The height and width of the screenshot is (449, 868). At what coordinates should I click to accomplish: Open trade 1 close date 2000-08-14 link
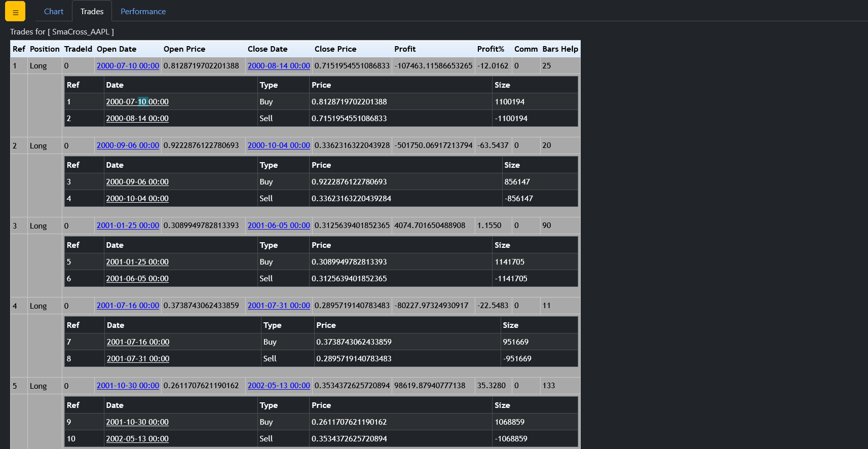click(x=279, y=66)
